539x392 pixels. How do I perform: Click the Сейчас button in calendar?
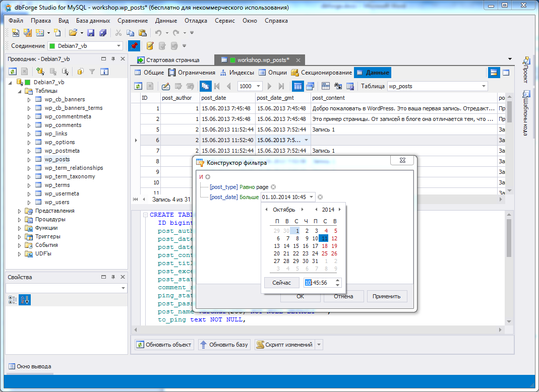point(281,283)
